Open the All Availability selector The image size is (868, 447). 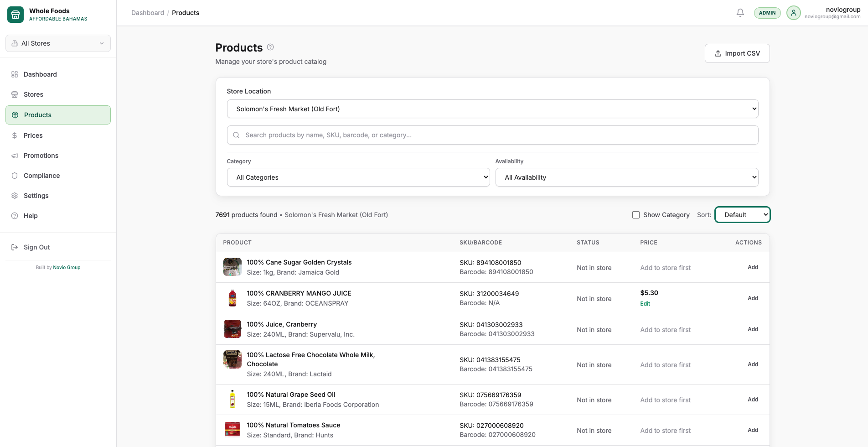click(x=626, y=177)
